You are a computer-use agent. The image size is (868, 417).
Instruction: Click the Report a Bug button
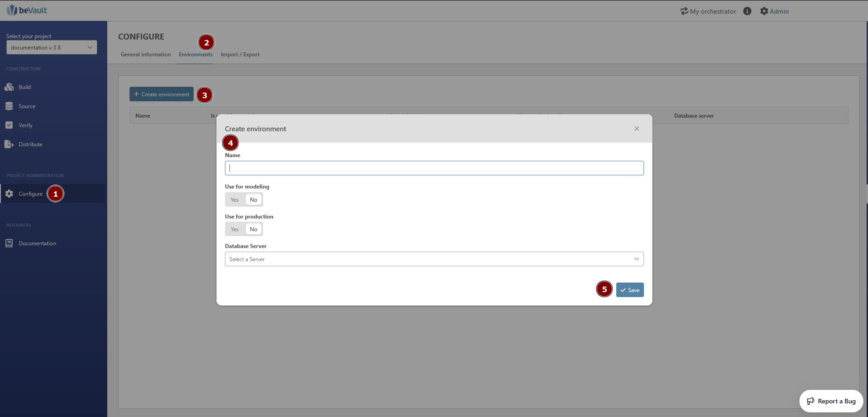[831, 401]
